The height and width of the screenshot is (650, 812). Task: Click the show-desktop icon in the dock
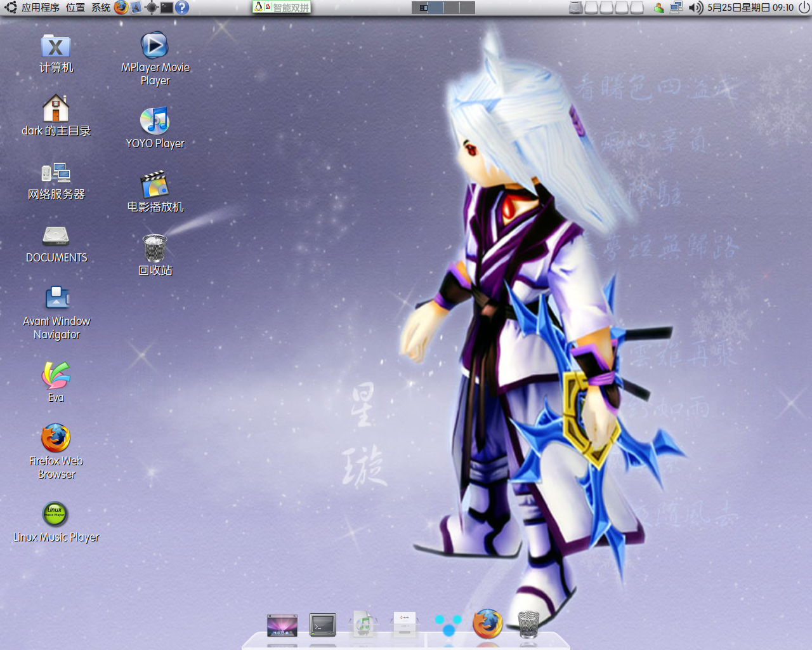coord(282,625)
